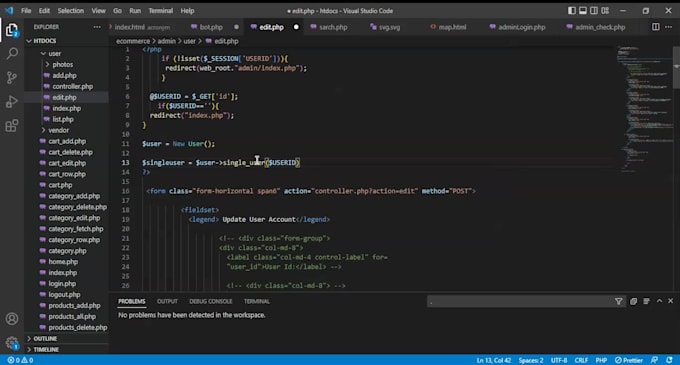Click the Prettier status bar item

629,360
